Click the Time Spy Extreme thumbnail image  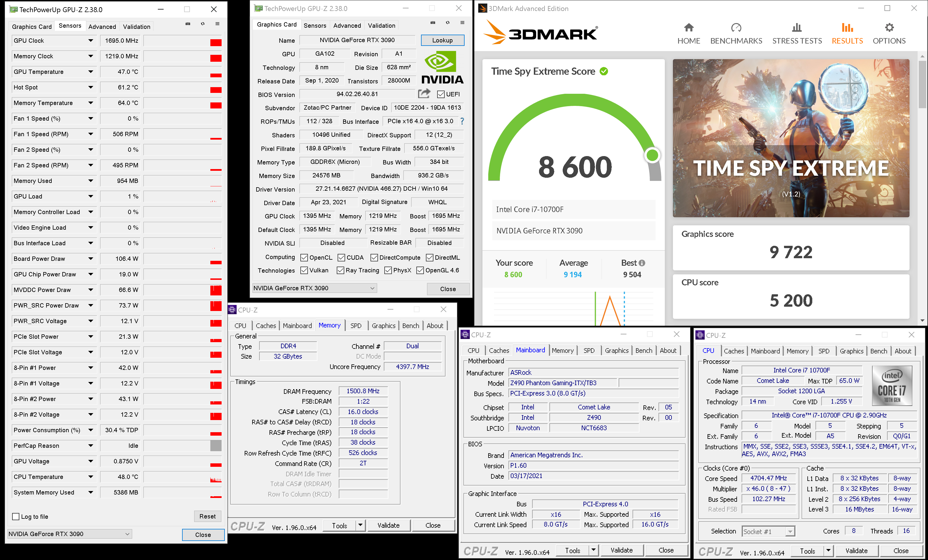791,138
